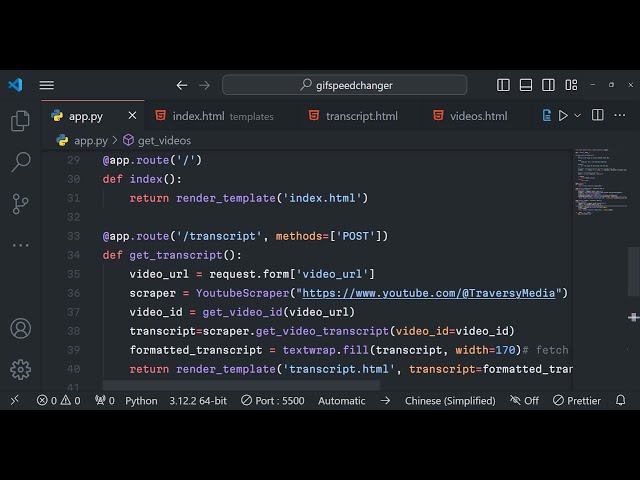Toggle the primary side bar layout button
The image size is (640, 480).
[503, 85]
